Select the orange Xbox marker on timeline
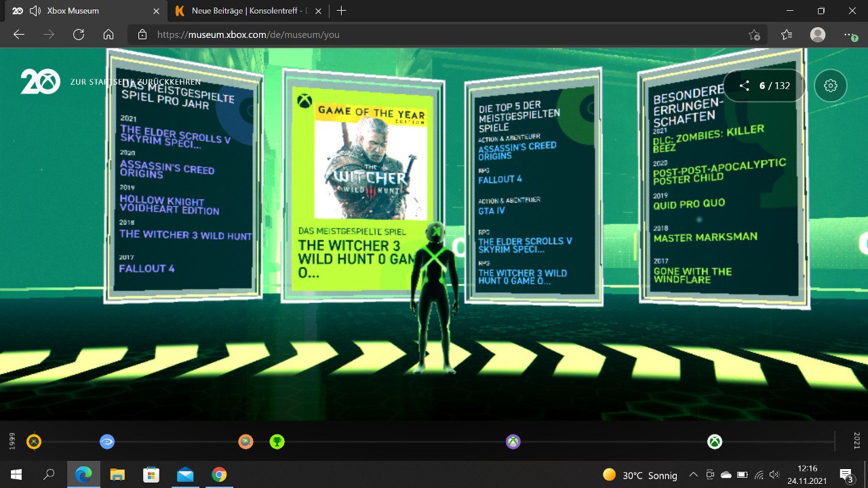 pyautogui.click(x=245, y=442)
